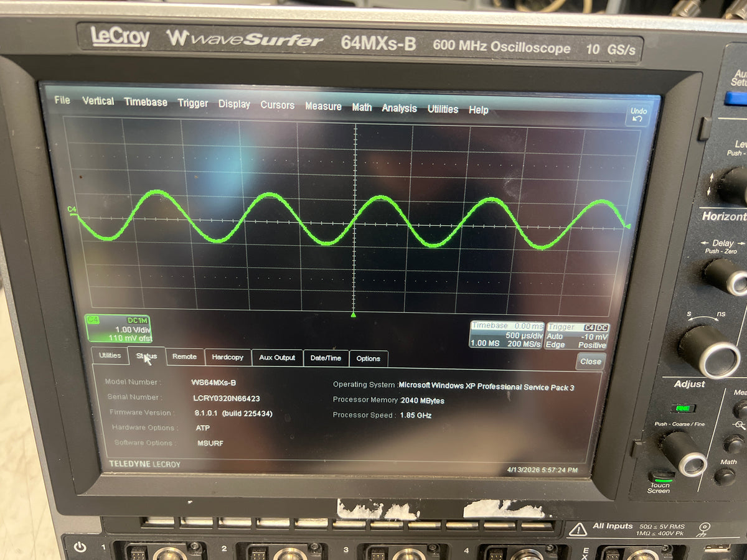Switch to the Remote tab
Image resolution: width=747 pixels, height=560 pixels.
point(184,357)
